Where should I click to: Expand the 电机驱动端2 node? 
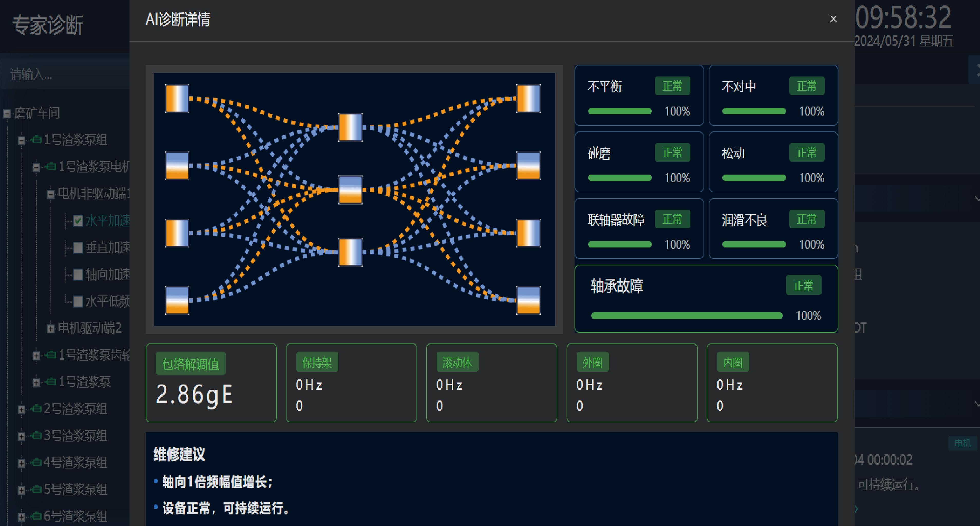tap(50, 328)
